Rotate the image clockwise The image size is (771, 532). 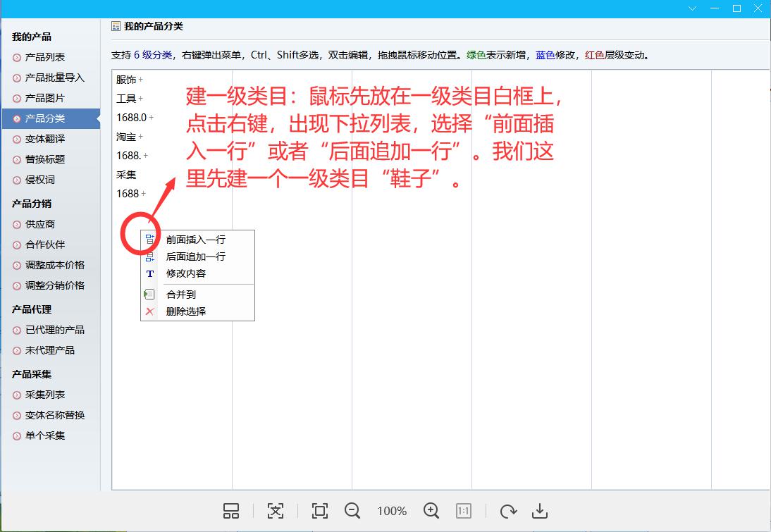tap(508, 511)
